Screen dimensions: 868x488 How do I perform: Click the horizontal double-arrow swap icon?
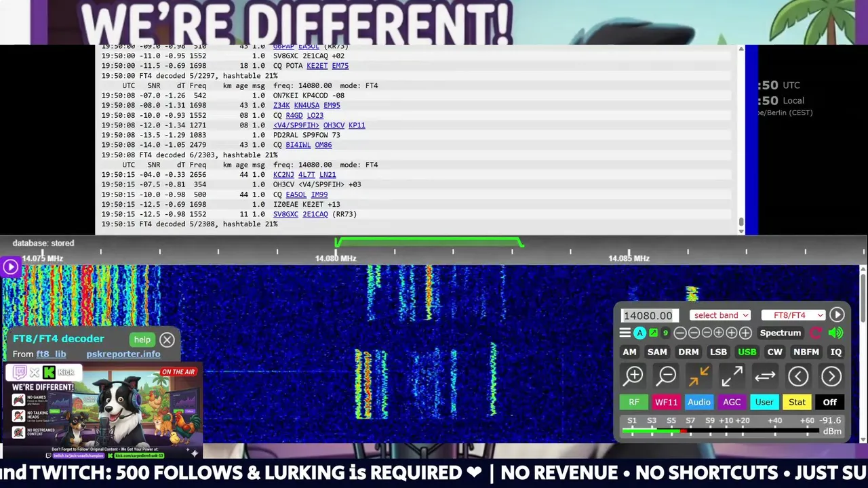[x=765, y=375]
